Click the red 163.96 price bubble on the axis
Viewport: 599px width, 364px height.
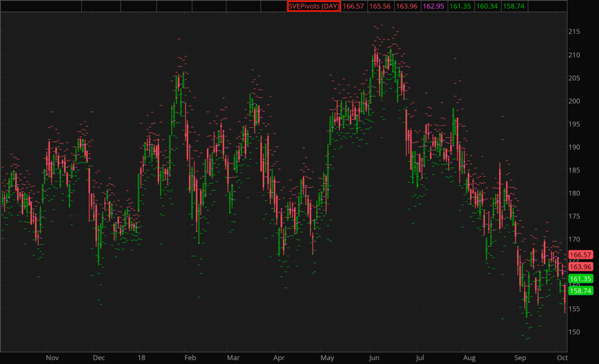point(580,267)
